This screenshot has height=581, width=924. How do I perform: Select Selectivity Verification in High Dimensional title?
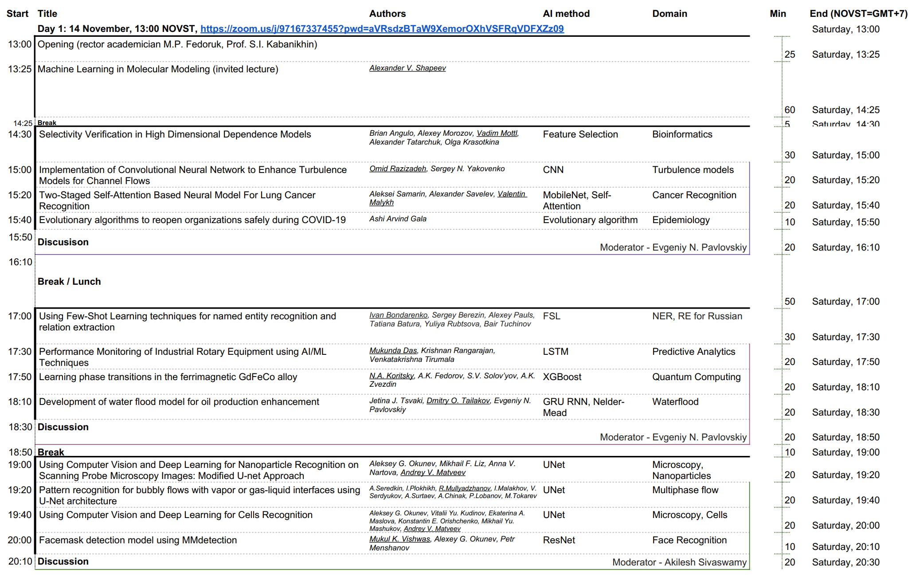tap(175, 134)
